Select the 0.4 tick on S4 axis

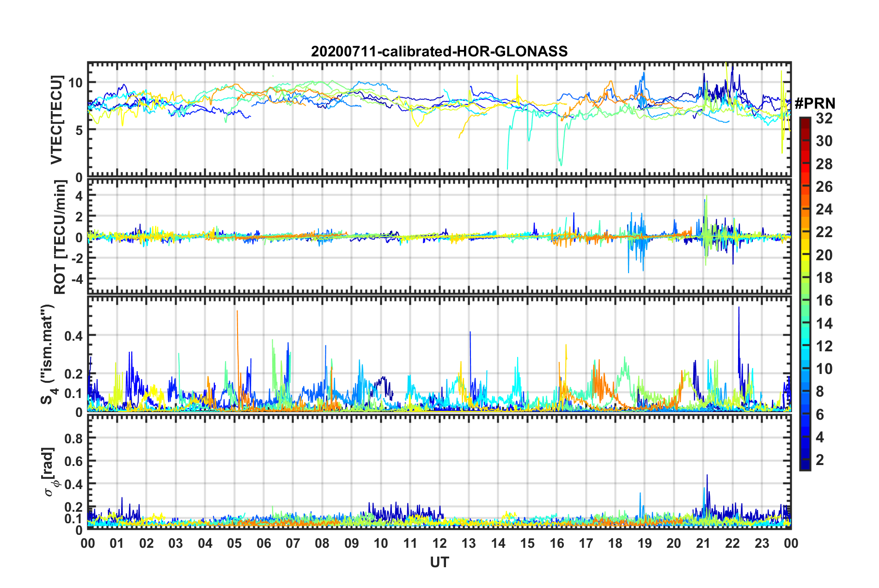[73, 336]
